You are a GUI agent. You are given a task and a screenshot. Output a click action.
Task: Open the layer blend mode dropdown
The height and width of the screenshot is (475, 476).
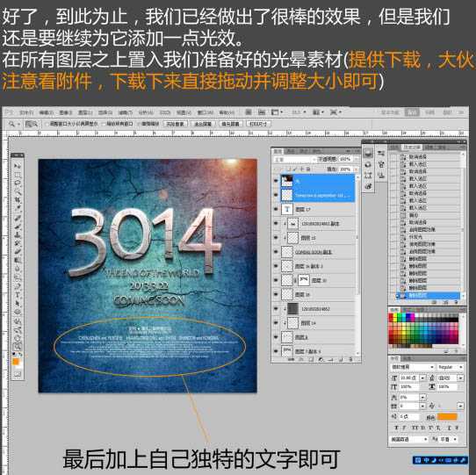tap(295, 159)
